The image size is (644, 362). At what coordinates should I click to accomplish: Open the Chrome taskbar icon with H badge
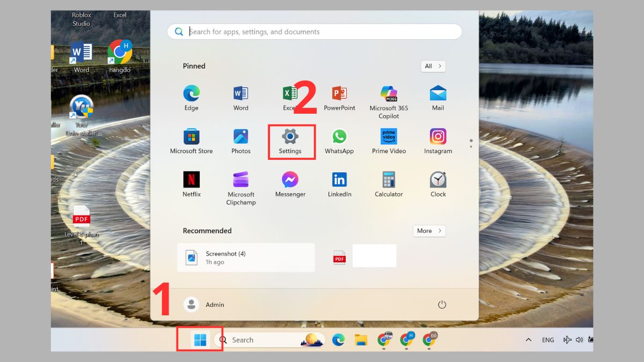(406, 339)
